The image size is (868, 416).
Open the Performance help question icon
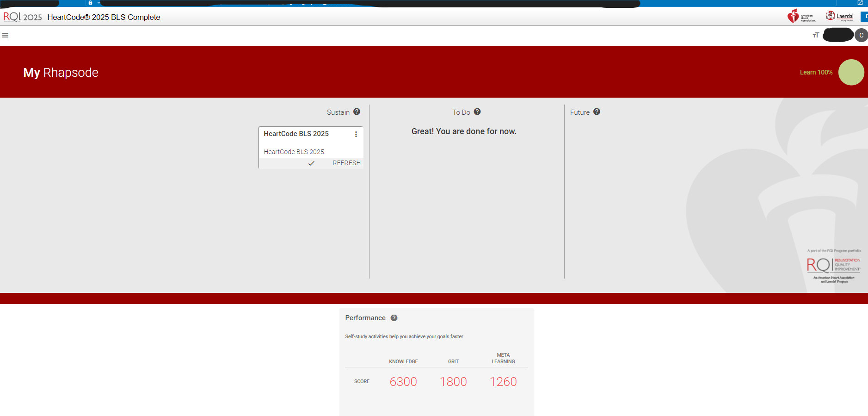[394, 318]
